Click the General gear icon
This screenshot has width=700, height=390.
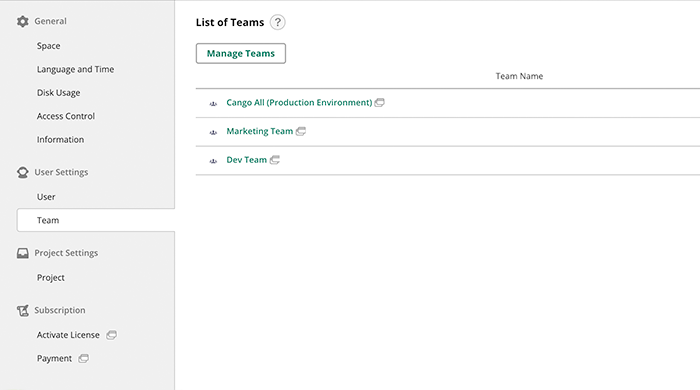(22, 21)
